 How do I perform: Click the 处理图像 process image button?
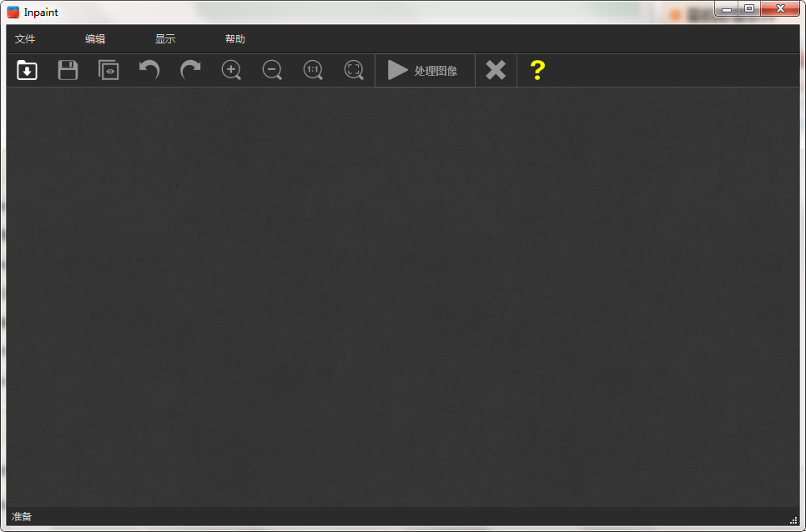425,70
